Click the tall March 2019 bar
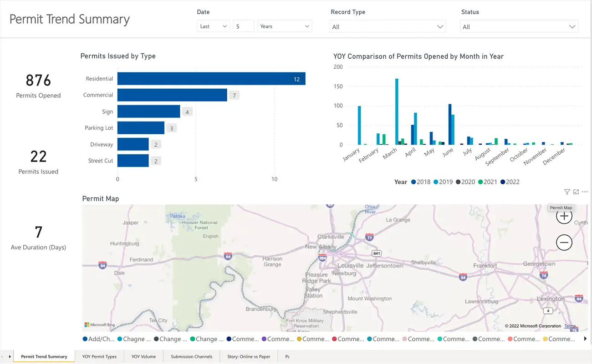Viewport: 592px width, 364px height. pos(397,112)
